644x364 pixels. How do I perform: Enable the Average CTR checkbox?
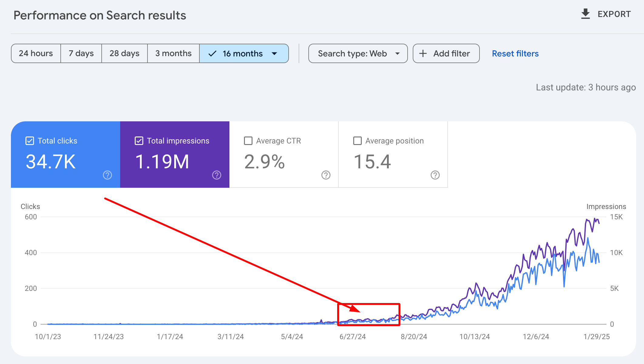(248, 140)
